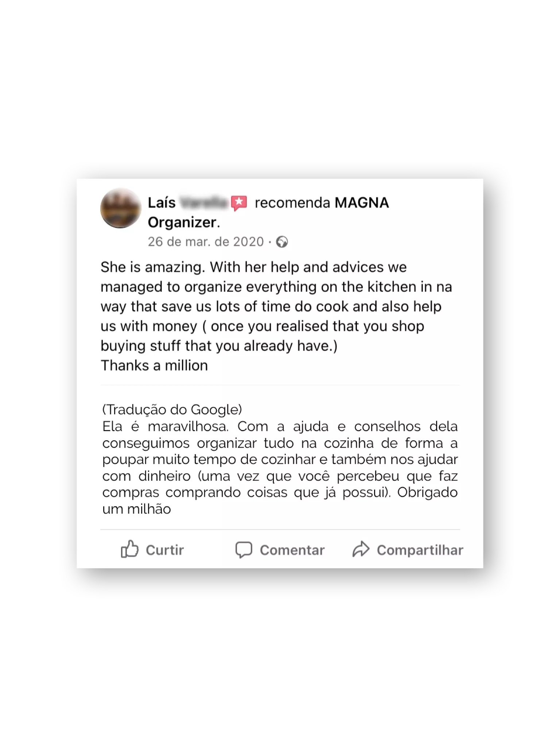Click the Compartilhar text label
The height and width of the screenshot is (747, 560).
tap(420, 550)
